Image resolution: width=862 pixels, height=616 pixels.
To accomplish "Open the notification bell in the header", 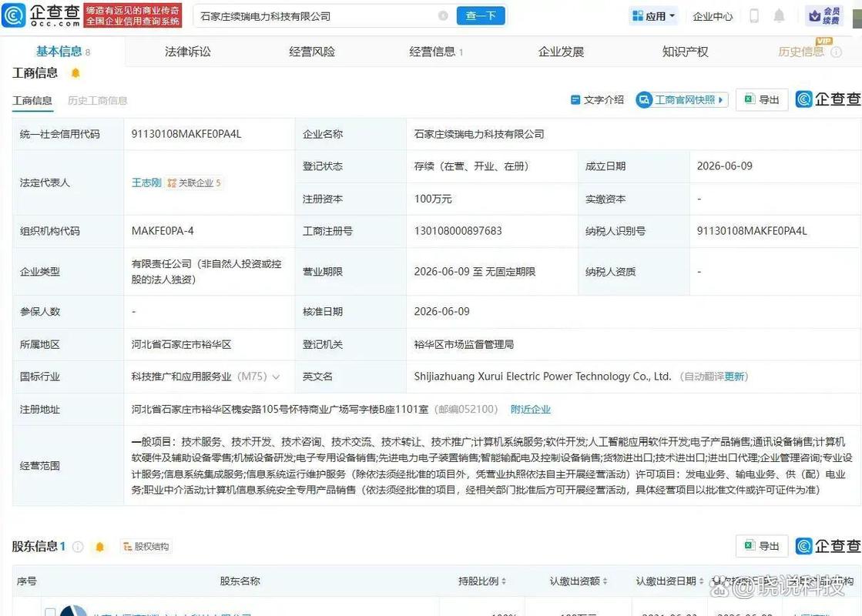I will pos(779,16).
